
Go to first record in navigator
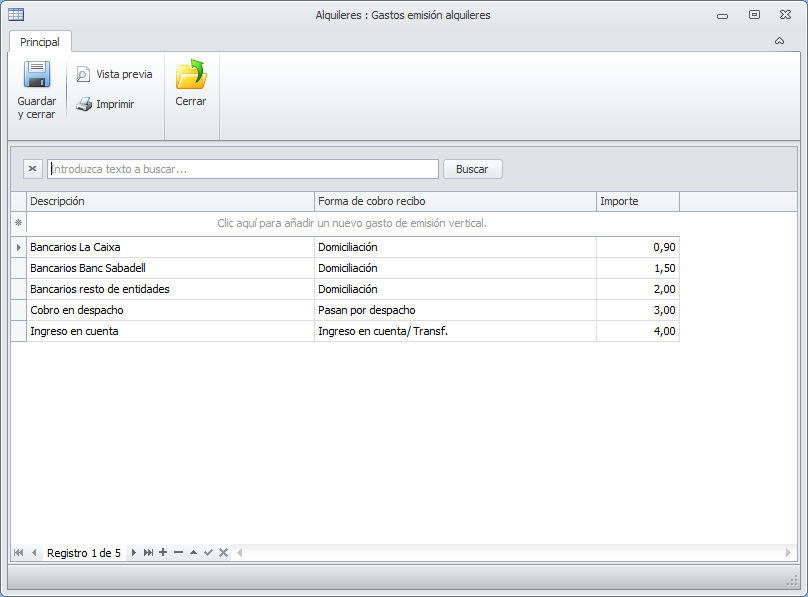point(19,553)
